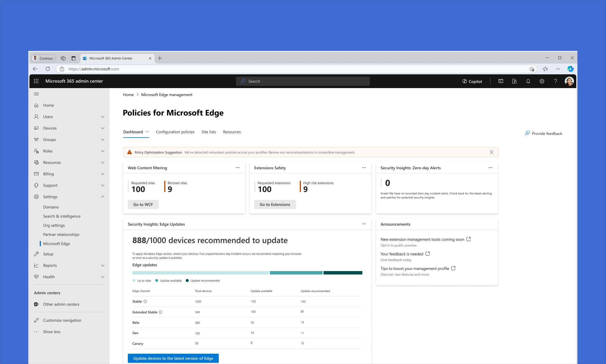Click the help question mark icon
Image resolution: width=606 pixels, height=364 pixels.
(x=555, y=81)
